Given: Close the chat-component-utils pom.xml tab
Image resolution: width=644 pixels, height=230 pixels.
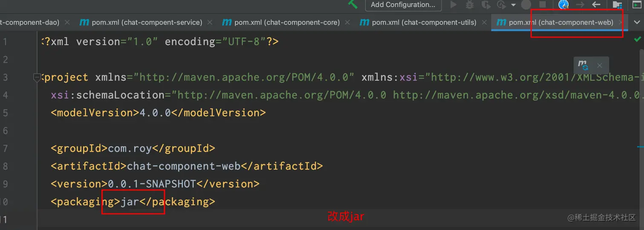Looking at the screenshot, I should 485,22.
